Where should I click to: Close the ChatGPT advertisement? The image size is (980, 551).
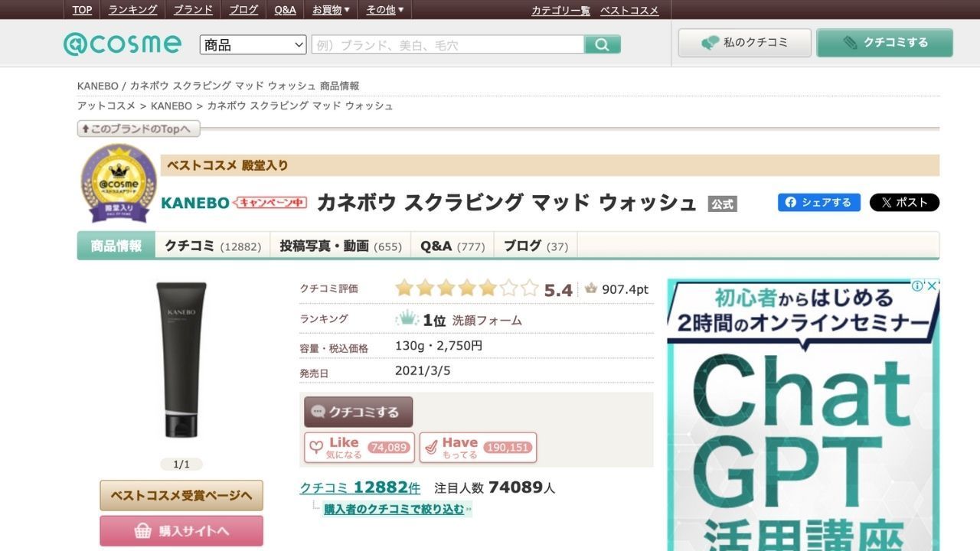[932, 285]
